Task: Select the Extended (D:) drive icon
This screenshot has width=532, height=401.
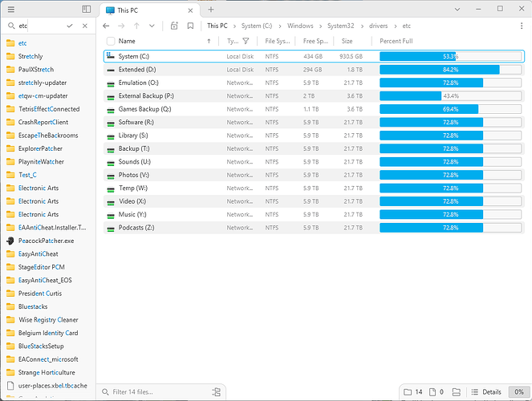Action: 111,70
